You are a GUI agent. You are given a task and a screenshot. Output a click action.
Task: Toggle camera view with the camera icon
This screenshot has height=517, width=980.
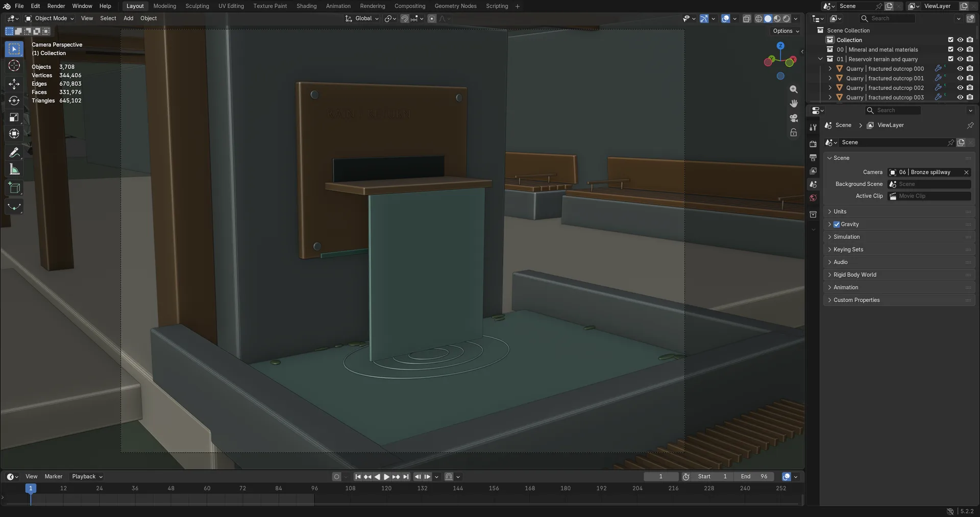794,118
